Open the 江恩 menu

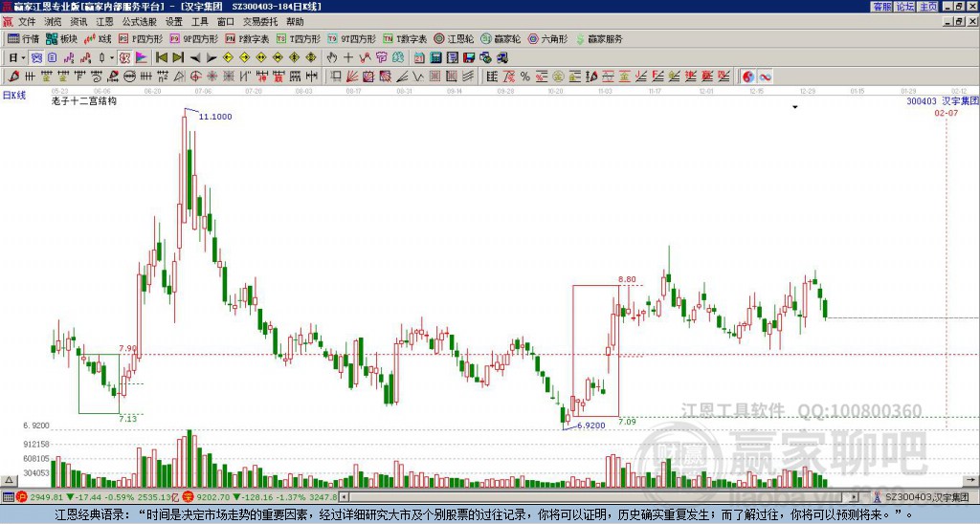[x=104, y=22]
